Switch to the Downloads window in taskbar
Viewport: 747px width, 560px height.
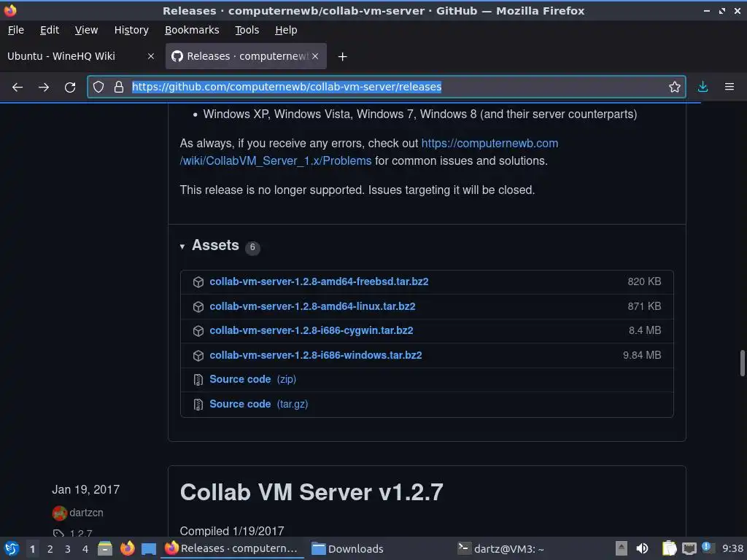click(347, 549)
